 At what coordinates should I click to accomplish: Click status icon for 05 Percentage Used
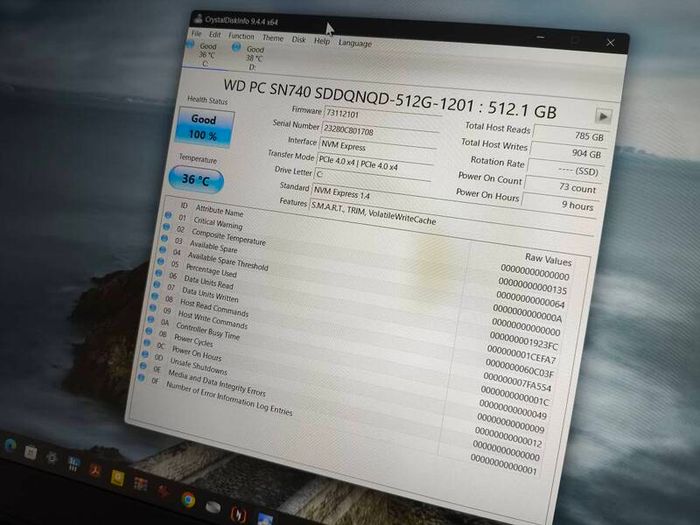point(161,261)
